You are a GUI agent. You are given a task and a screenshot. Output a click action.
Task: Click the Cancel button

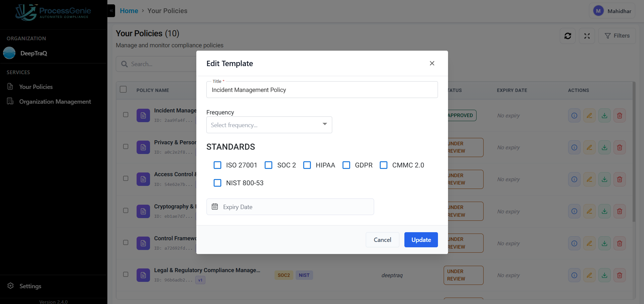tap(383, 240)
